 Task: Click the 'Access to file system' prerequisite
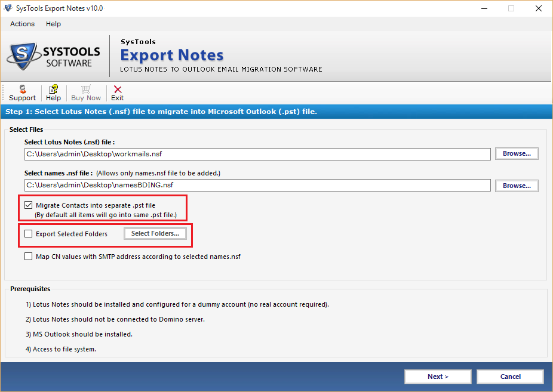point(61,349)
